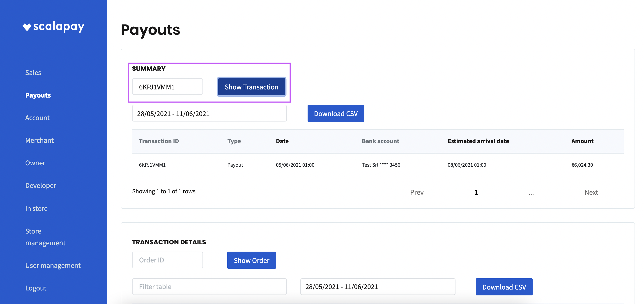Sort by Date column header
This screenshot has height=304, width=644.
coord(282,141)
